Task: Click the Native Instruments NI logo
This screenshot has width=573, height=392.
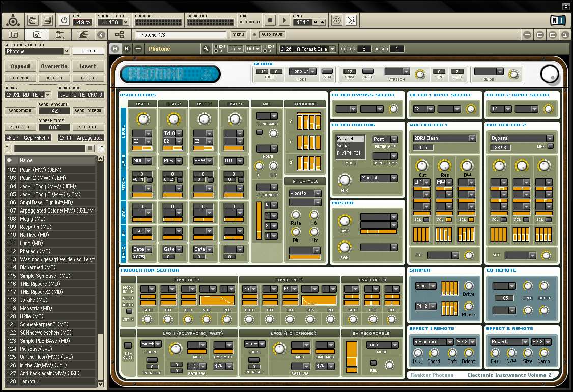Action: (558, 20)
